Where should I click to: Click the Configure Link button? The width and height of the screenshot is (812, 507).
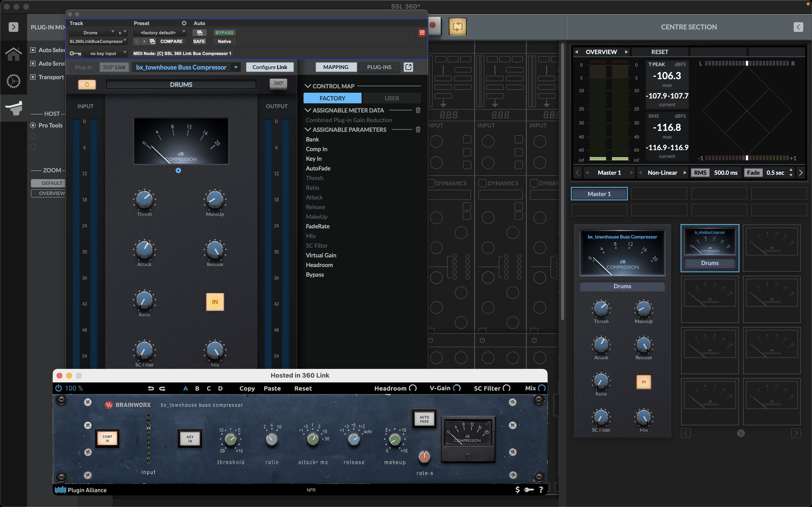[270, 67]
